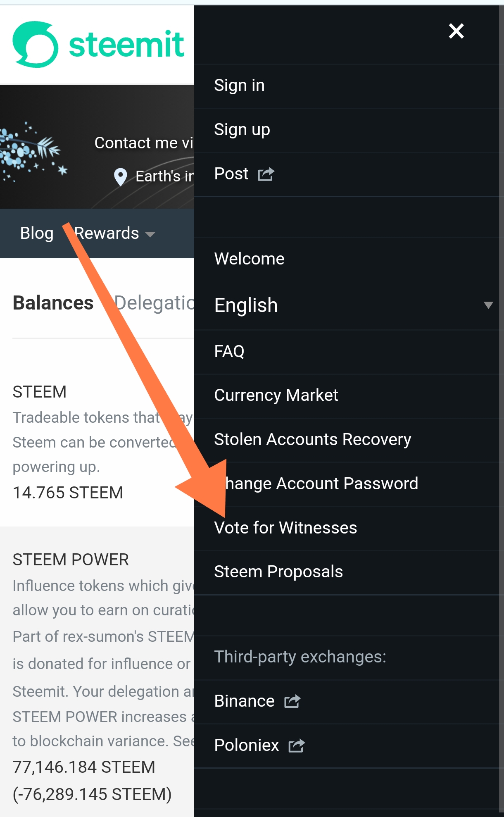Click the Steemit logo icon
Image resolution: width=504 pixels, height=817 pixels.
pos(36,44)
